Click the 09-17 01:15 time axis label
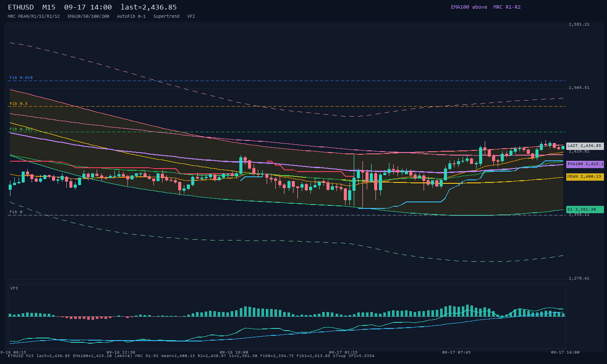This screenshot has width=607, height=364. (x=343, y=352)
